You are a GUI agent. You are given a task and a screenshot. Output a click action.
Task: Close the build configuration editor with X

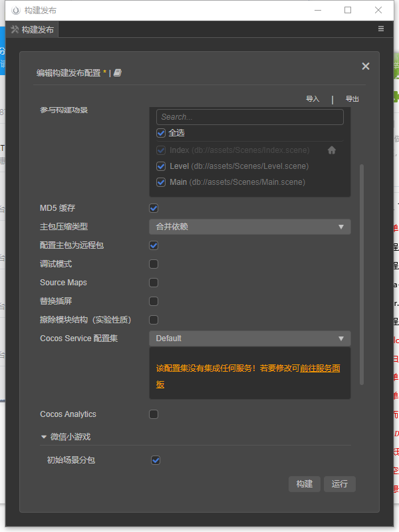coord(365,66)
